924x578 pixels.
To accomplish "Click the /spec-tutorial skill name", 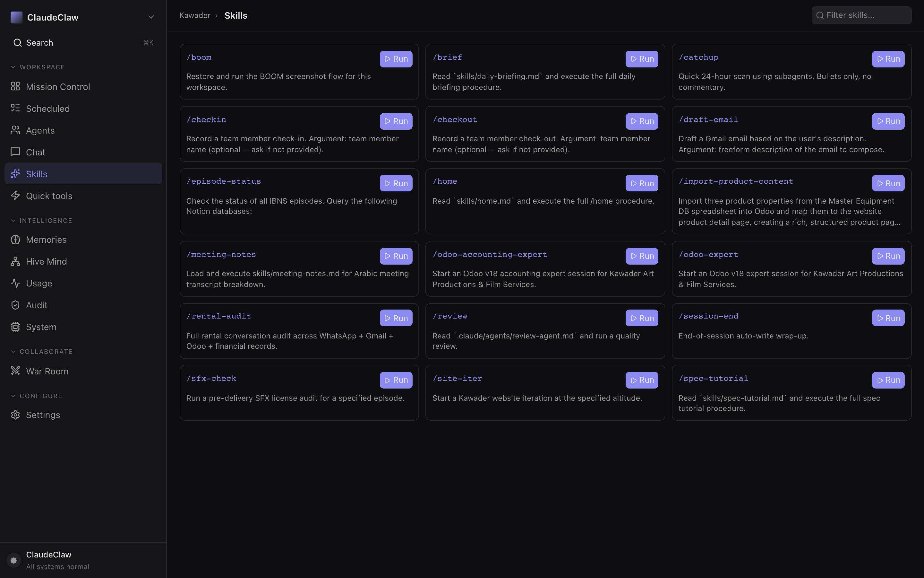I will tap(713, 379).
